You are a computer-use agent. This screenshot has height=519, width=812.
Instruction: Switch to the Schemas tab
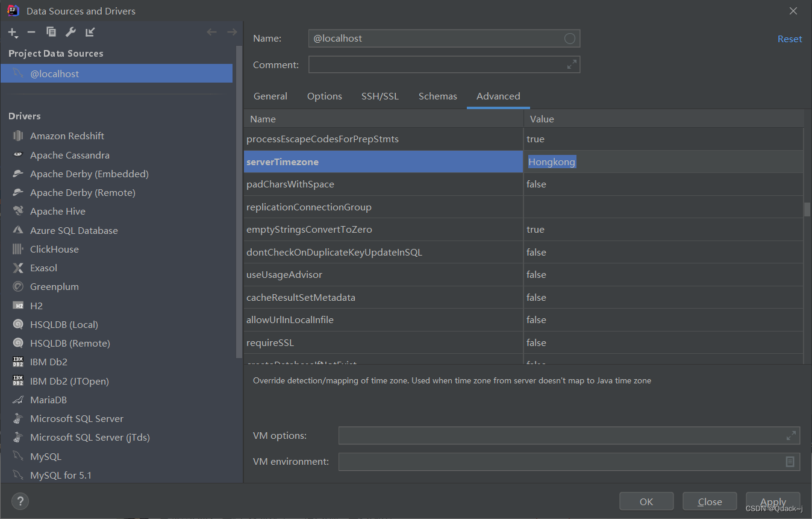click(437, 96)
